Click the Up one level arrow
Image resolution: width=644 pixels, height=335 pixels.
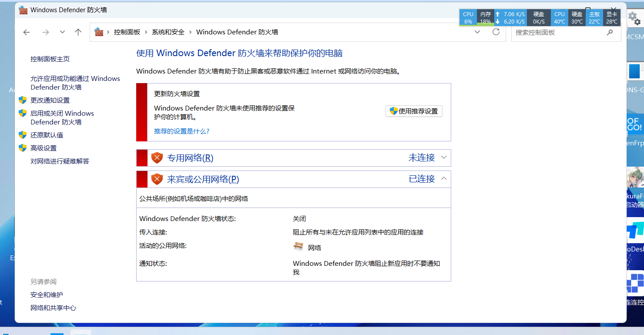click(78, 32)
